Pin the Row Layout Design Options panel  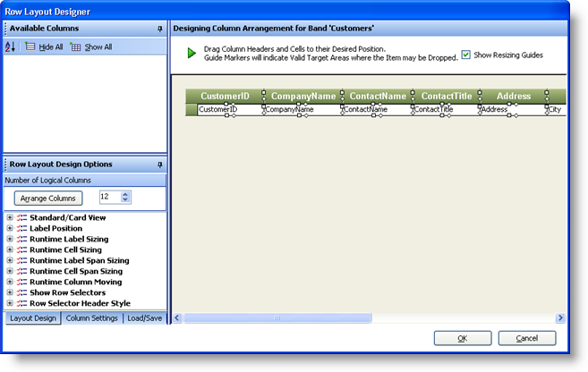(159, 165)
